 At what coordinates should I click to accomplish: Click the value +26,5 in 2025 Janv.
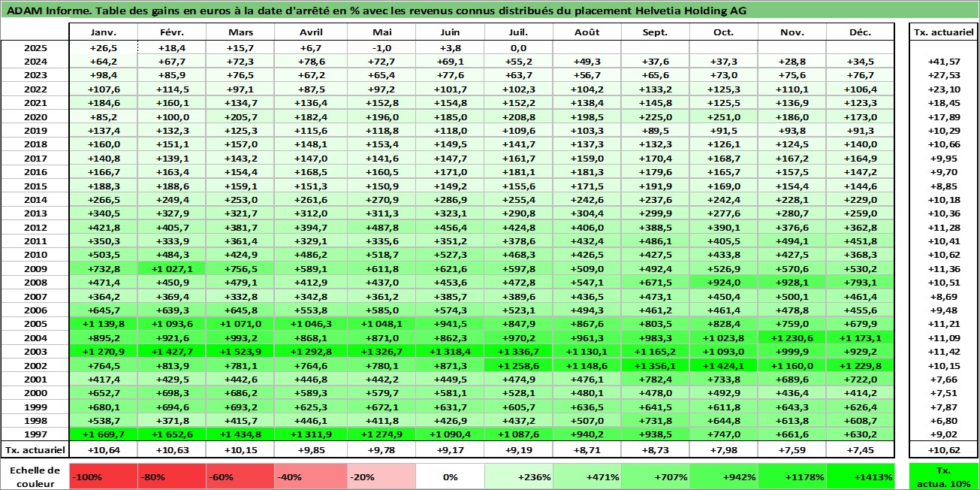coord(103,48)
